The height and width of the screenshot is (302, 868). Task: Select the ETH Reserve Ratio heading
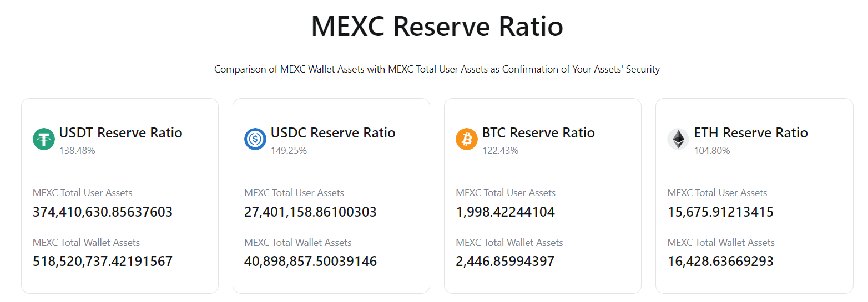[751, 133]
